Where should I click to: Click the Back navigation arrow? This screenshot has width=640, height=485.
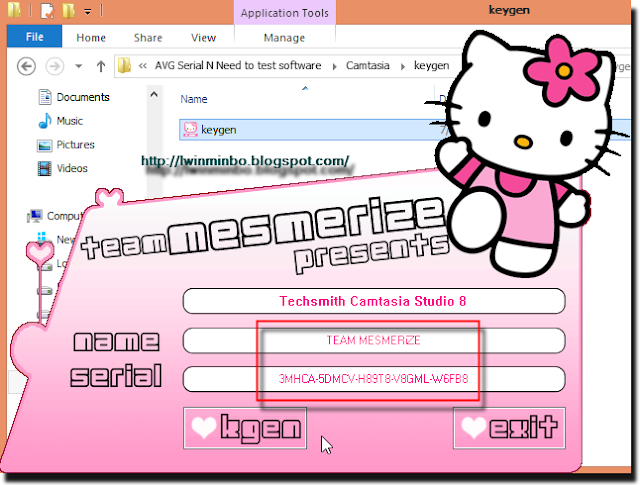(x=27, y=66)
